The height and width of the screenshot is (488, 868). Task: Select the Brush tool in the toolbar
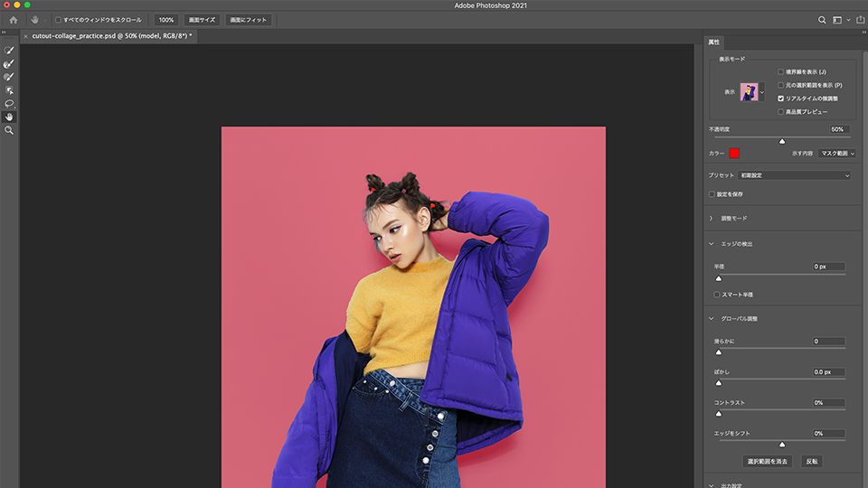9,77
